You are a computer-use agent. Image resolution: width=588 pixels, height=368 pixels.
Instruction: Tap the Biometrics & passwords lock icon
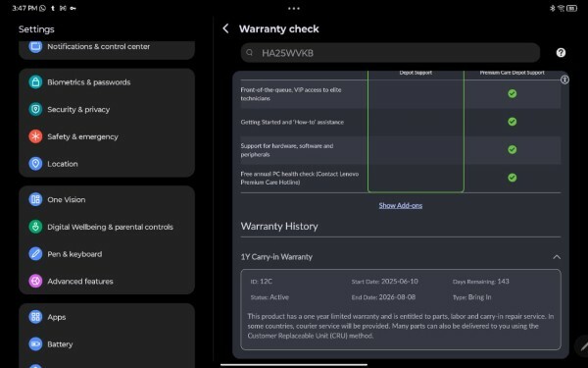click(x=35, y=81)
